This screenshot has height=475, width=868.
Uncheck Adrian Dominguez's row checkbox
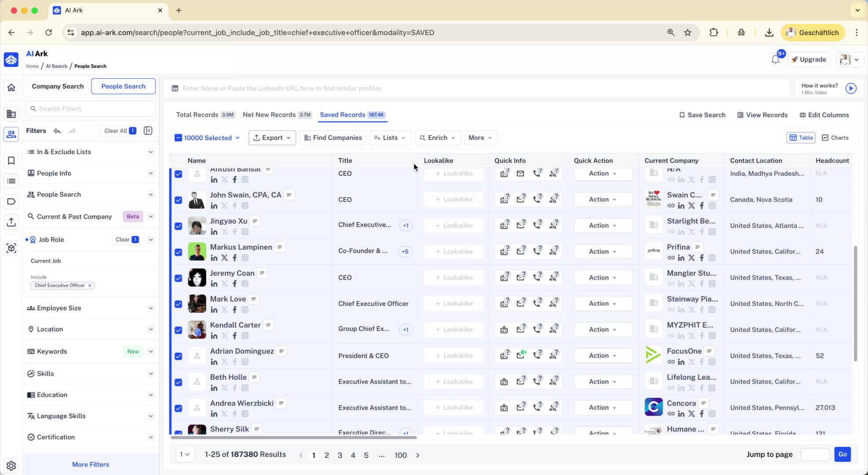[x=178, y=356]
